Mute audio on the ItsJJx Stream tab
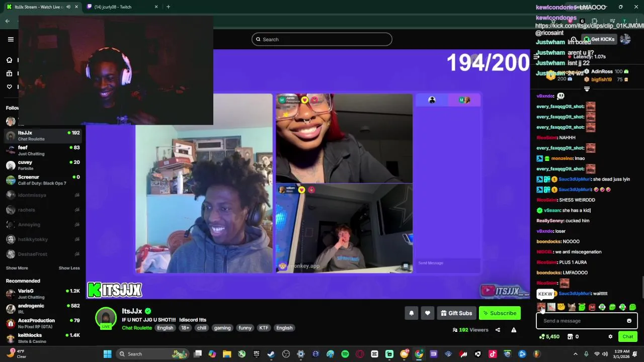The width and height of the screenshot is (644, 362). click(x=68, y=7)
